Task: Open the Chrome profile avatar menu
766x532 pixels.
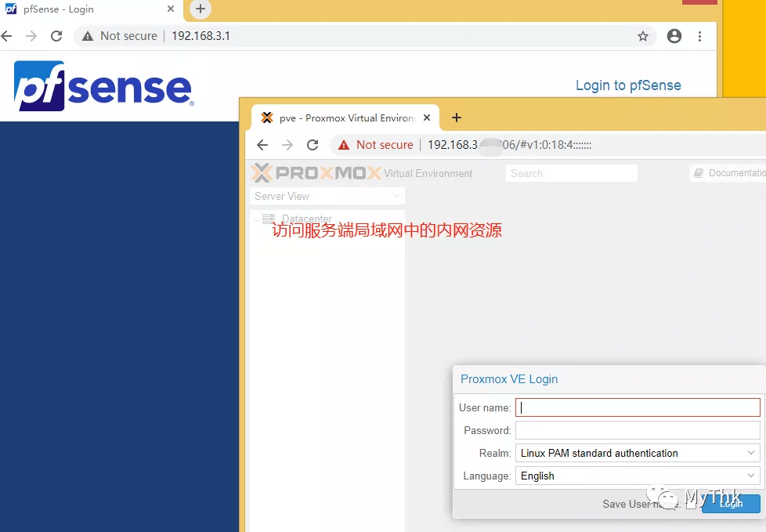Action: click(674, 36)
